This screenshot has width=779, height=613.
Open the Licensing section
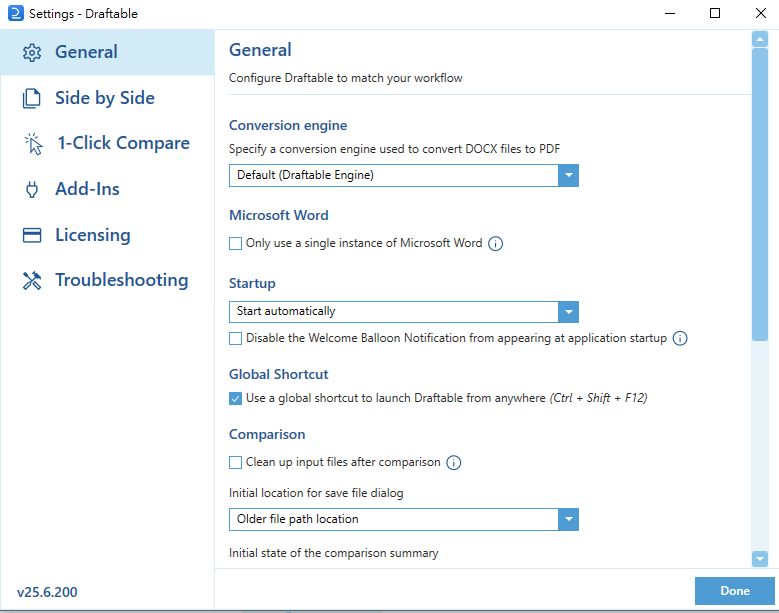pyautogui.click(x=107, y=235)
